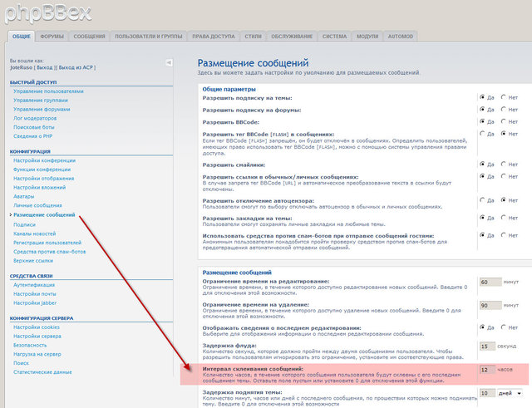Open Средства против спам-ботов link
Viewport: 532px width, 408px height.
click(50, 252)
